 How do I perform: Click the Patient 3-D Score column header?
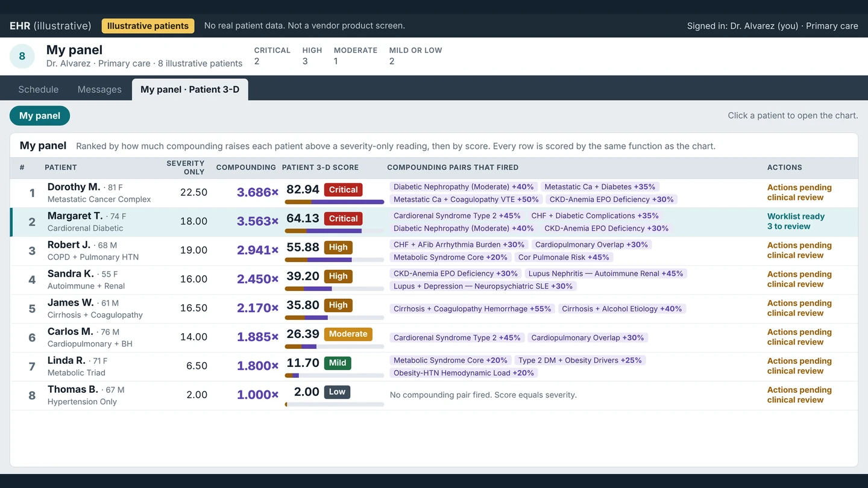tap(320, 167)
